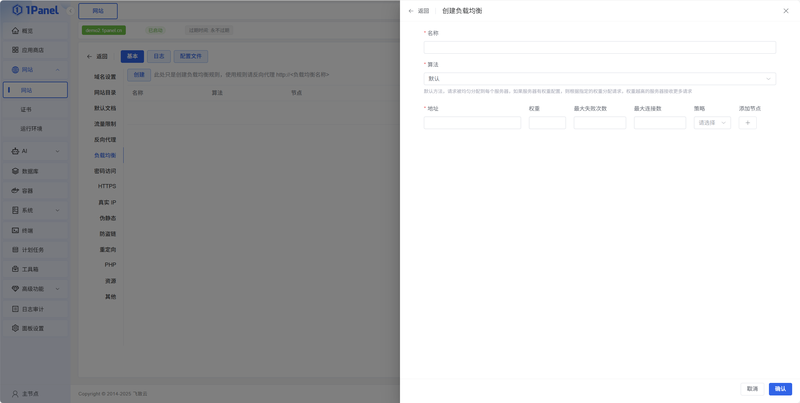Open 真实 IP settings section
Image resolution: width=800 pixels, height=403 pixels.
107,203
